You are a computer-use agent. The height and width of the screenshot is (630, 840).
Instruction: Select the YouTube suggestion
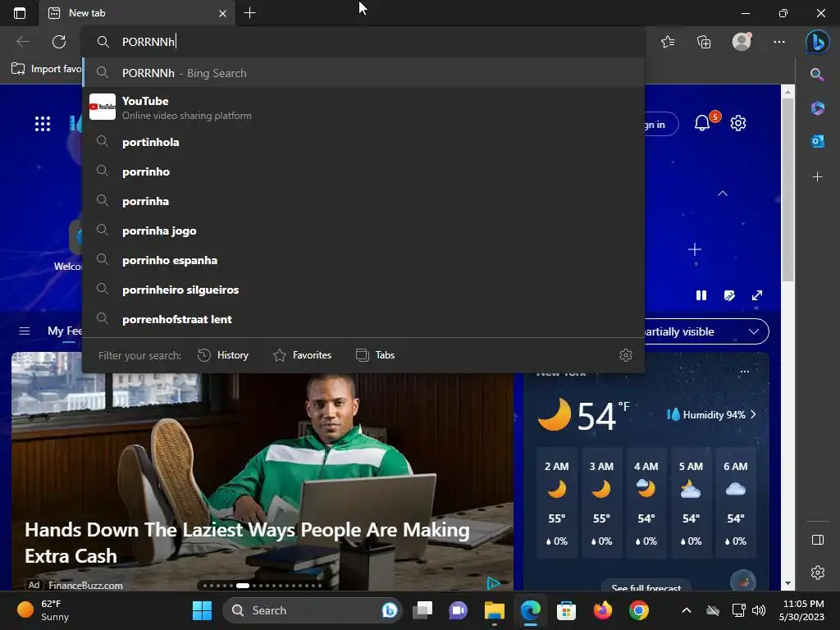pos(363,107)
